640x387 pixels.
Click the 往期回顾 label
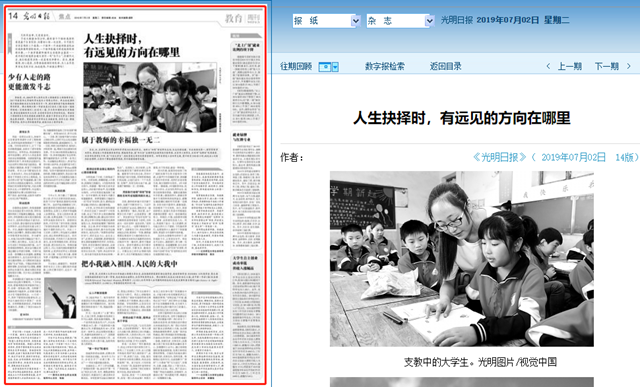[296, 66]
